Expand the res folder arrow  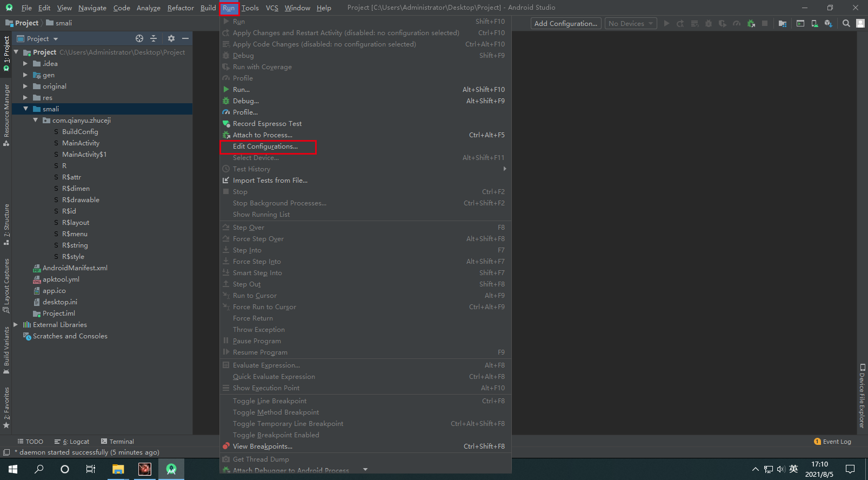click(25, 98)
